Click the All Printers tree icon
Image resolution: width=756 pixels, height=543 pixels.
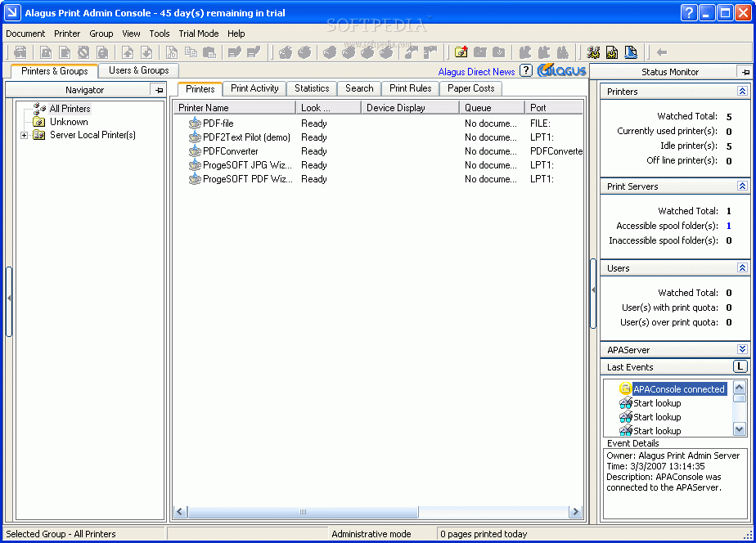[x=39, y=109]
